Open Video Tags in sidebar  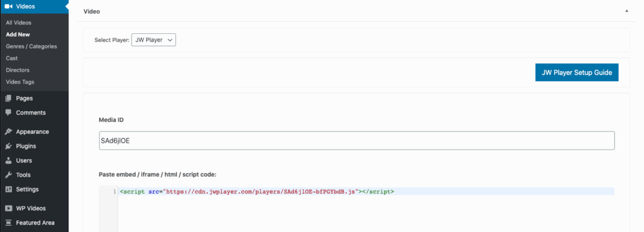point(19,82)
